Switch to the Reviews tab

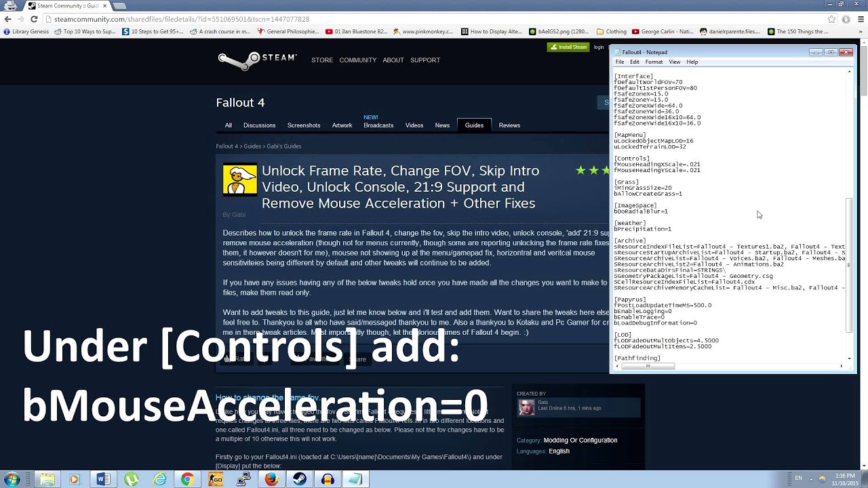coord(509,125)
